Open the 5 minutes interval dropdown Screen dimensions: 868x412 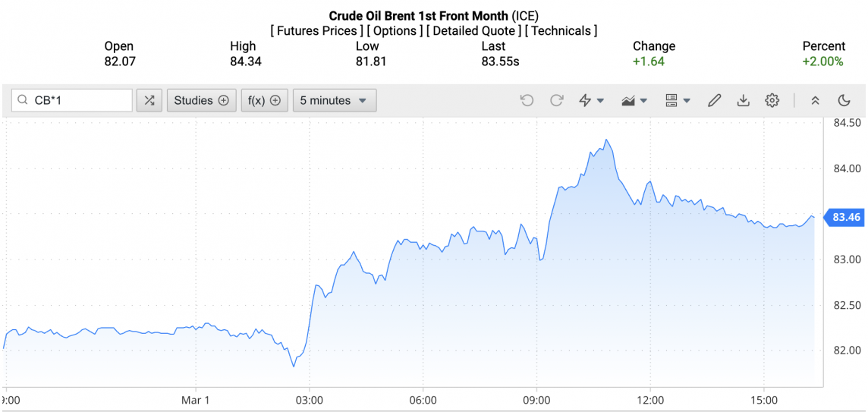coord(334,100)
